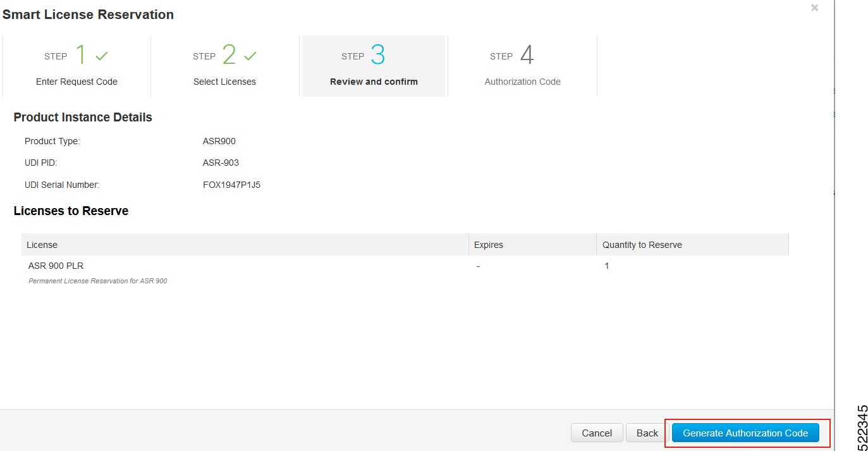Click the Product Type label
This screenshot has width=868, height=451.
pos(52,141)
